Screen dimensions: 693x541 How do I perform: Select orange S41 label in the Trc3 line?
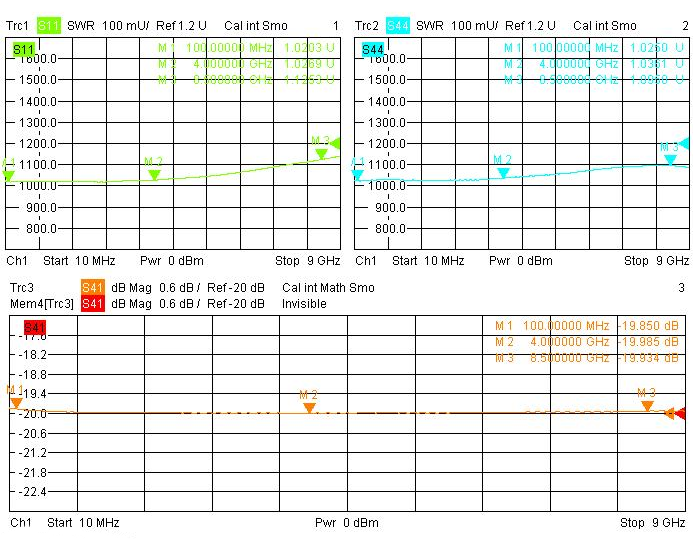coord(92,288)
